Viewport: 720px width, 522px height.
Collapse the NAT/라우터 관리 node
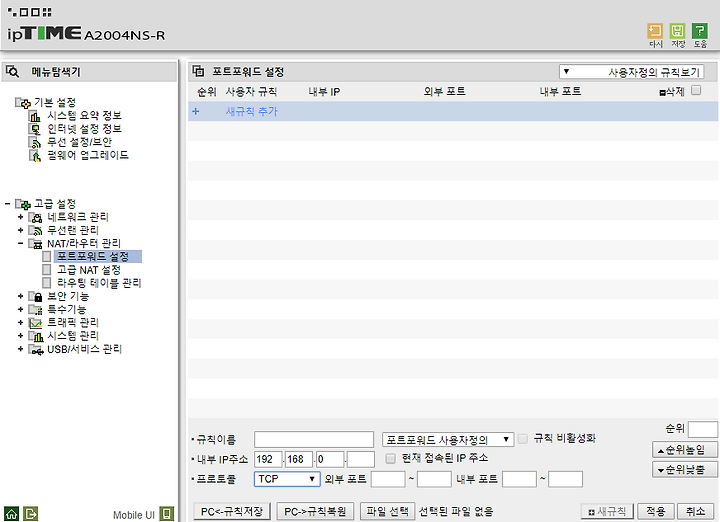click(20, 243)
